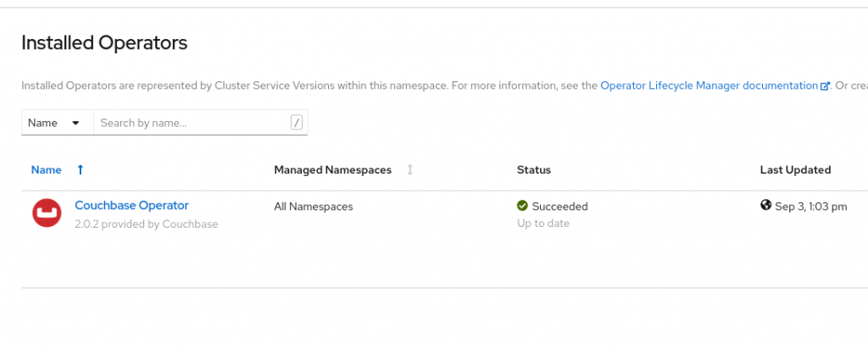The height and width of the screenshot is (348, 868).
Task: Click the slash shortcut icon in search
Action: coord(297,123)
